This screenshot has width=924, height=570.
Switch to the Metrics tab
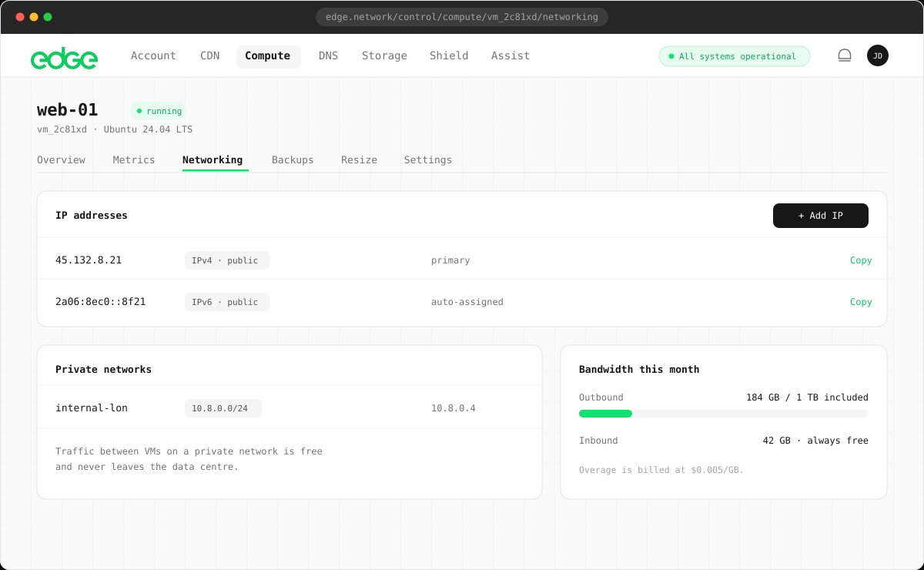click(x=134, y=160)
